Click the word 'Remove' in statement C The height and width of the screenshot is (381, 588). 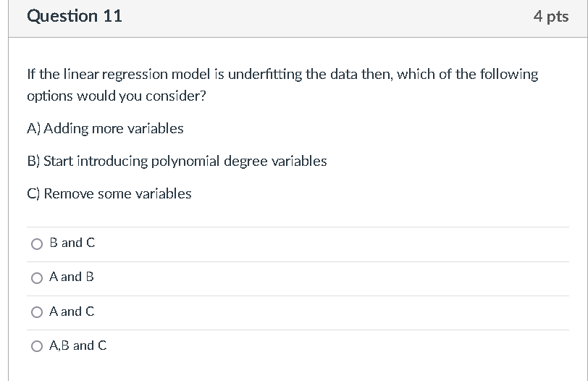(x=69, y=194)
